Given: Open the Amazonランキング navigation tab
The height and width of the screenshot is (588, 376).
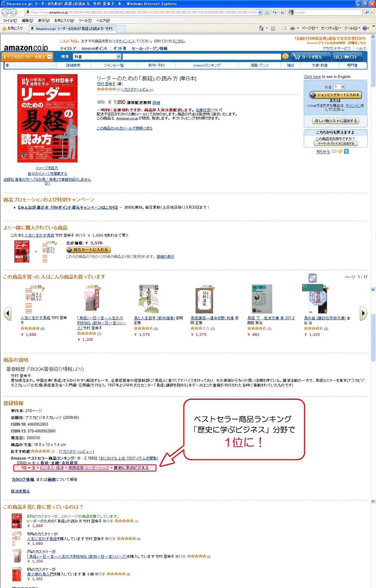Looking at the screenshot, I should click(207, 66).
